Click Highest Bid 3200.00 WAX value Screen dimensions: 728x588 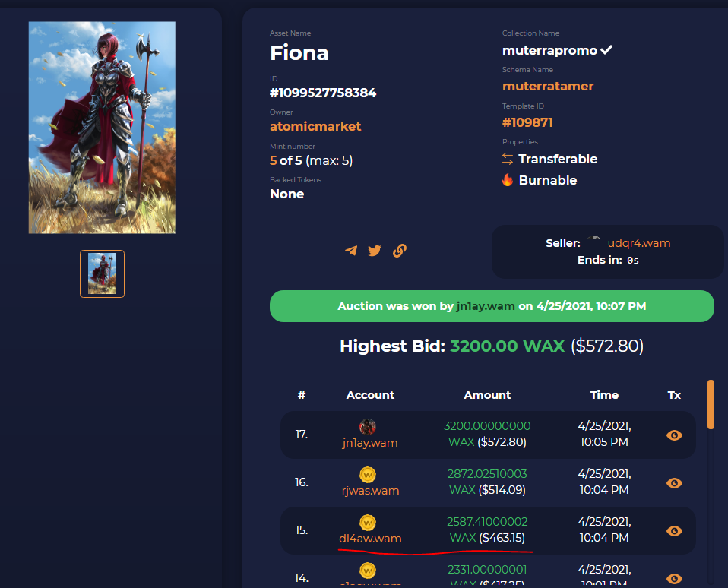click(x=507, y=346)
